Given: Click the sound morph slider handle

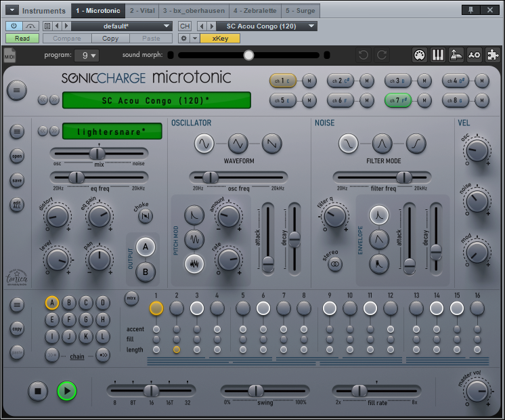Looking at the screenshot, I should (248, 55).
